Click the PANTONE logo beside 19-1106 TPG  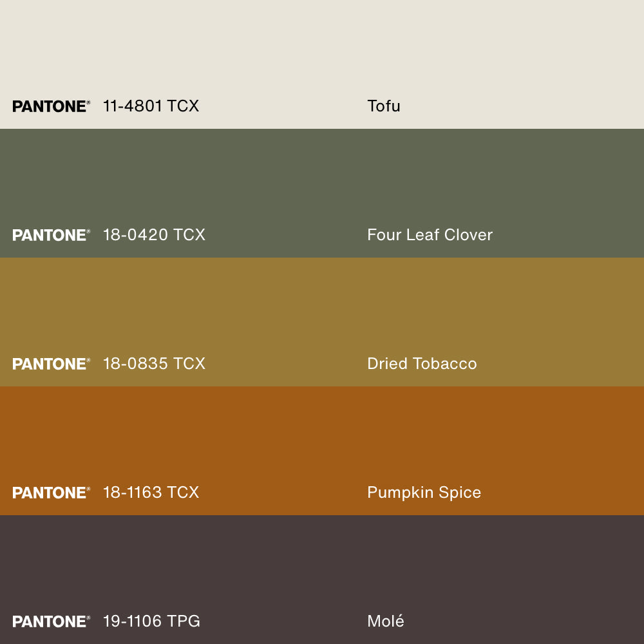coord(52,621)
